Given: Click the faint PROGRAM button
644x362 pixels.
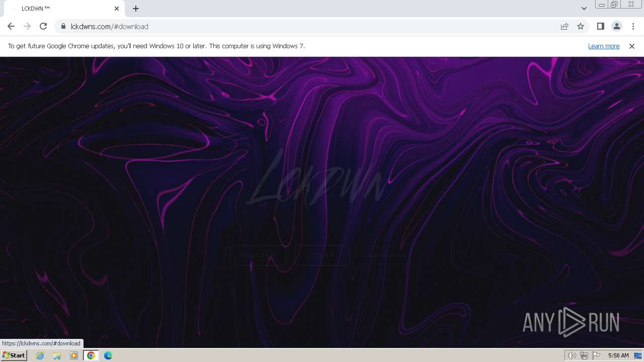Looking at the screenshot, I should point(258,255).
